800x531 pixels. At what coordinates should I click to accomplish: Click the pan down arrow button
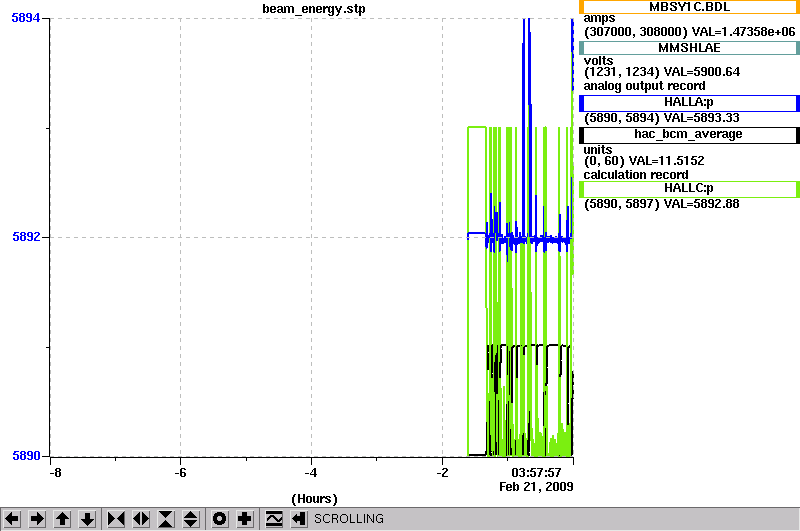[87, 519]
